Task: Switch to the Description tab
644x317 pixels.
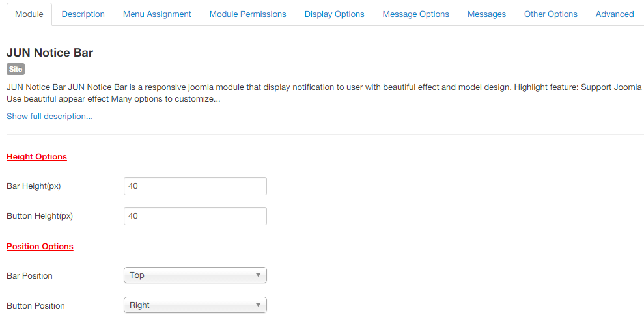Action: tap(83, 14)
